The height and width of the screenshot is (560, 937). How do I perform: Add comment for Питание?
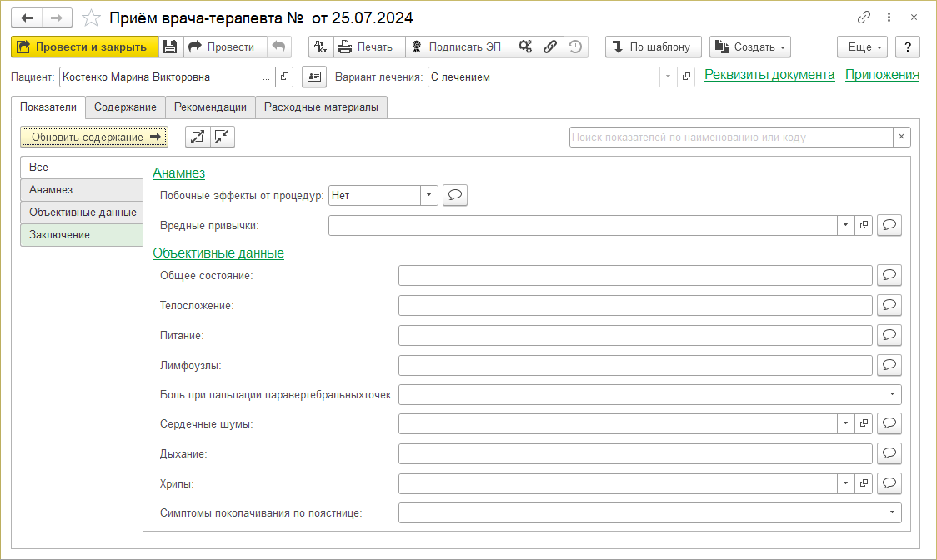point(889,335)
